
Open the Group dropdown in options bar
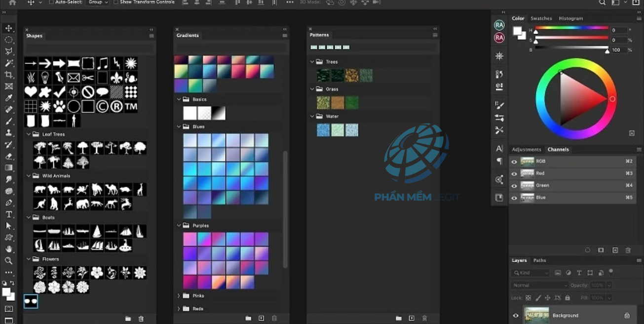(x=98, y=2)
